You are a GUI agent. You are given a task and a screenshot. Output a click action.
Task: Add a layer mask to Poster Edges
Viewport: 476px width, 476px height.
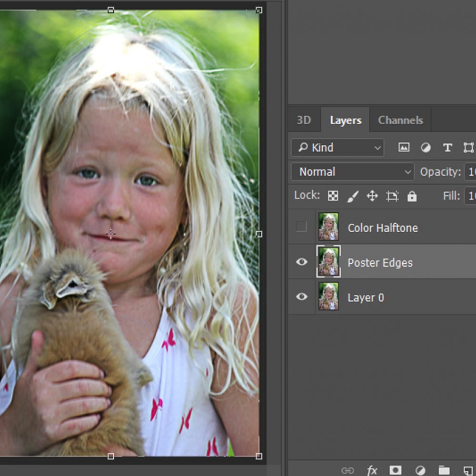395,469
